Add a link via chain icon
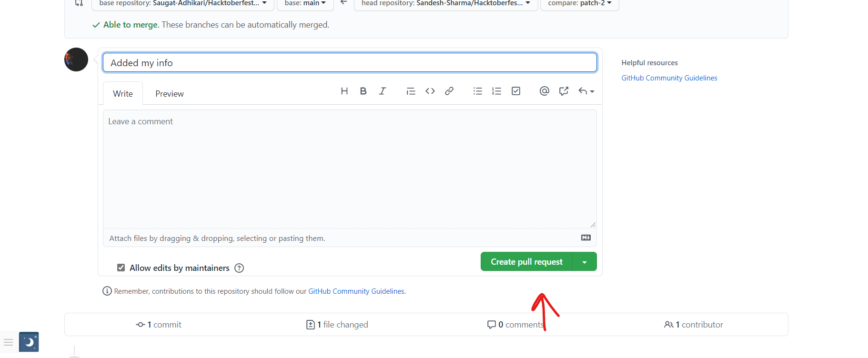This screenshot has width=868, height=358. point(449,91)
